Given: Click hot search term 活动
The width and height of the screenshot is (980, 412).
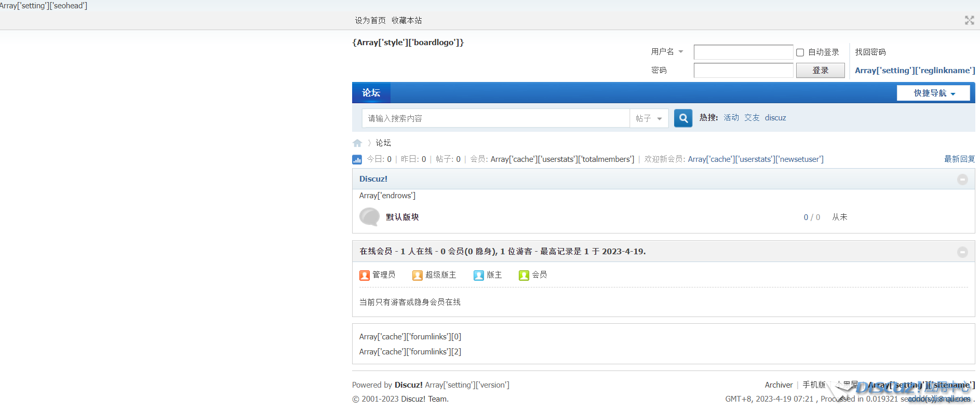Looking at the screenshot, I should [731, 118].
